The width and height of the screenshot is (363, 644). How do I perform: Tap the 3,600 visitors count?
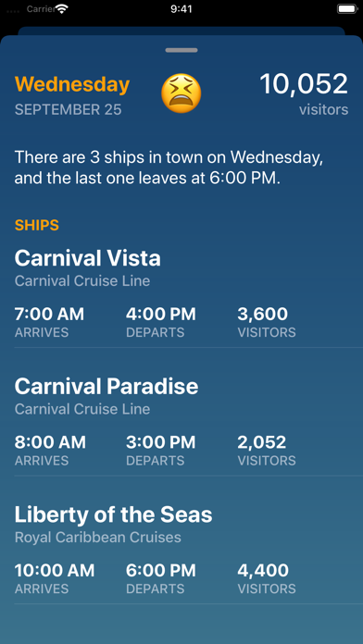coord(263,315)
